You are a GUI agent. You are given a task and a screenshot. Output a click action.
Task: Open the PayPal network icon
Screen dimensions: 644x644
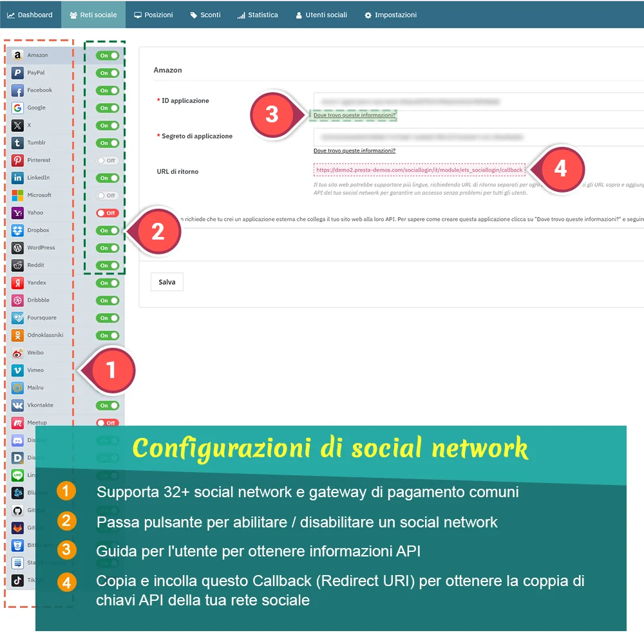[x=17, y=73]
